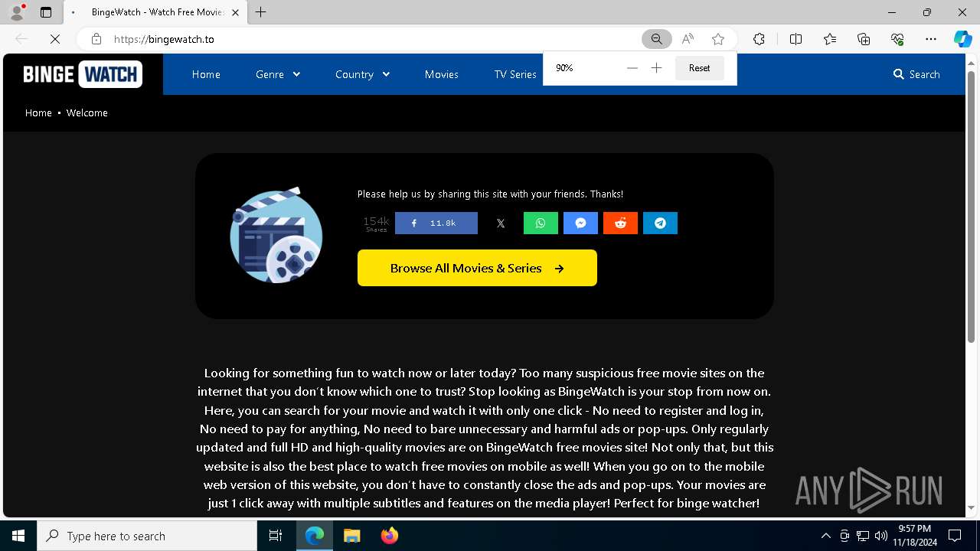This screenshot has width=980, height=551.
Task: Click the zoom magnifier icon in address bar
Action: click(657, 39)
